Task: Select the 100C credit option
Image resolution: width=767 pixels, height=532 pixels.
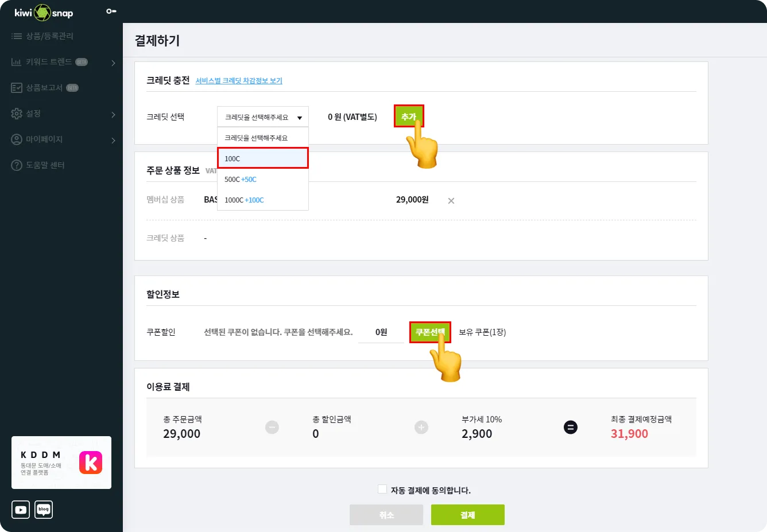Action: (x=262, y=158)
